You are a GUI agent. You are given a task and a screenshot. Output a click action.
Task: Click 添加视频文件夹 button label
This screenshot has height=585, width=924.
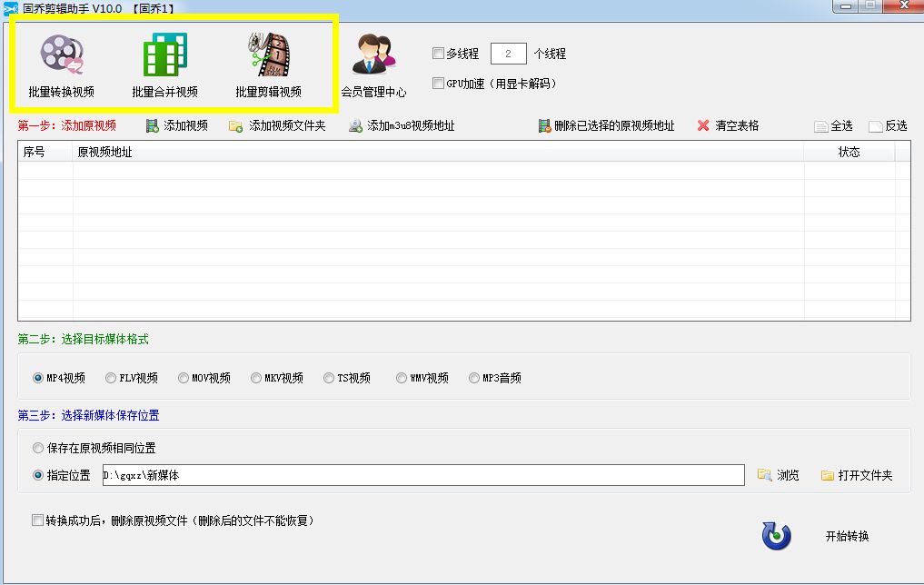pos(287,126)
